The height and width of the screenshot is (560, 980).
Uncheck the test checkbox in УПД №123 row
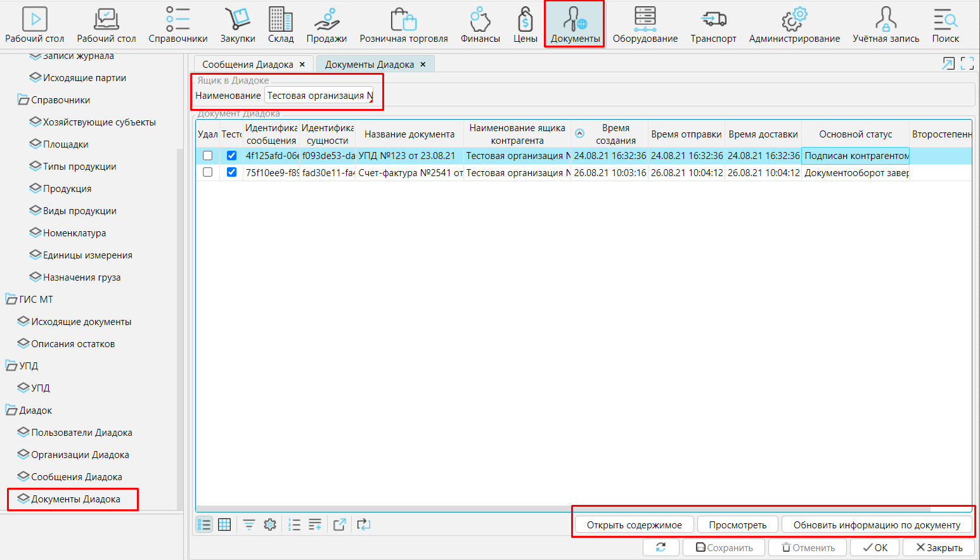(x=231, y=156)
